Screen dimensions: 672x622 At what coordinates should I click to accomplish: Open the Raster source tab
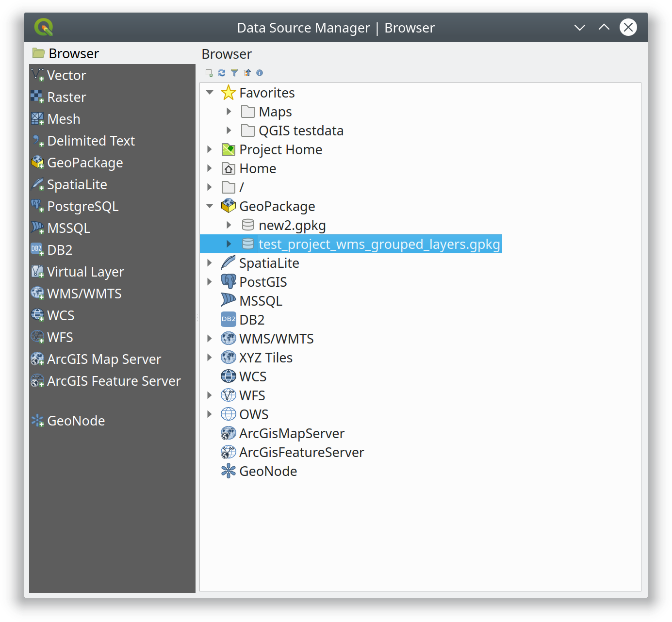[112, 97]
